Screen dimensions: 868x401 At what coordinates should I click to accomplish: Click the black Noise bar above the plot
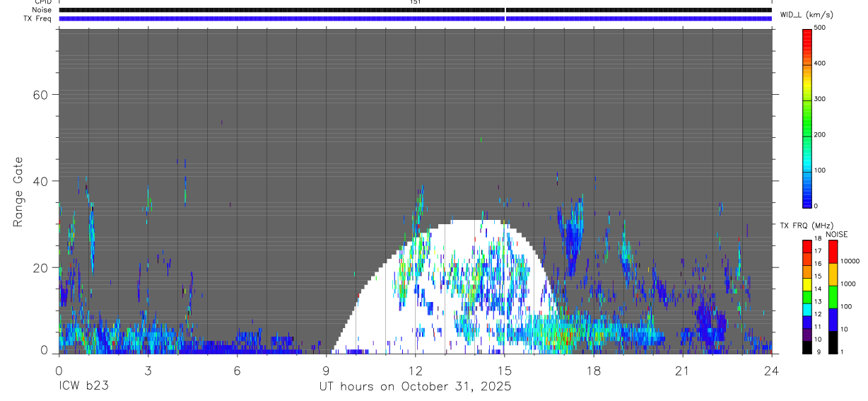click(415, 10)
